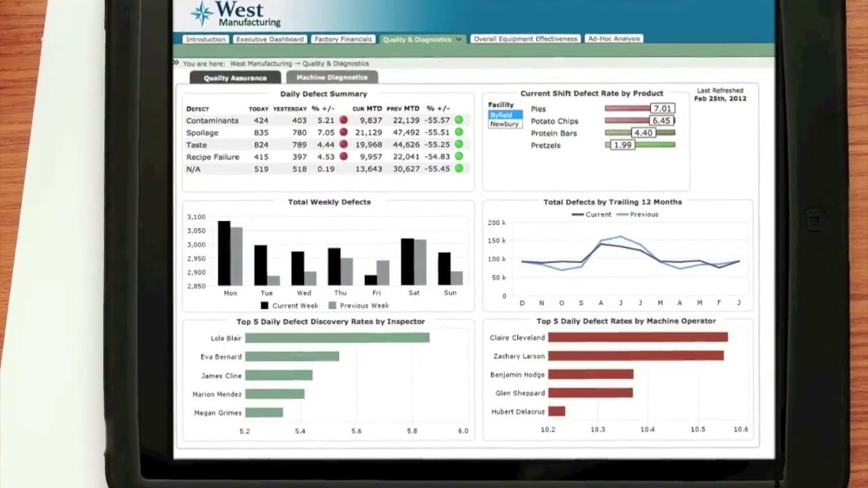
Task: Click the red status dot for Taste
Action: [344, 144]
